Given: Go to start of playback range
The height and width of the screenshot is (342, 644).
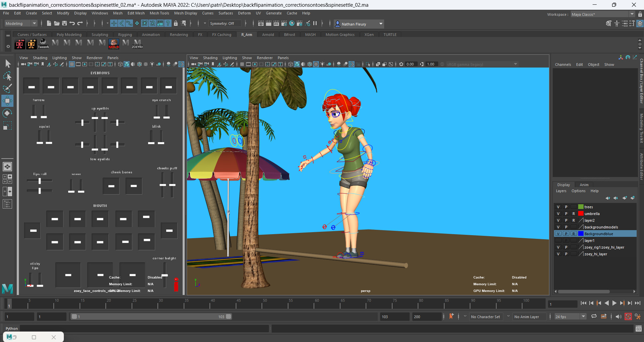Looking at the screenshot, I should click(x=583, y=303).
